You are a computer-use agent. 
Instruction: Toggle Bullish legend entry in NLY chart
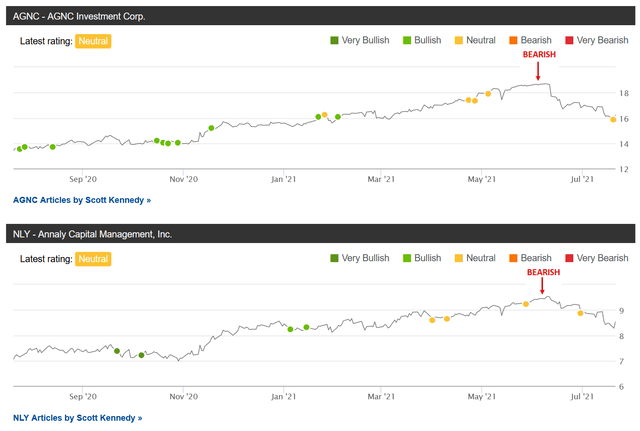click(422, 258)
